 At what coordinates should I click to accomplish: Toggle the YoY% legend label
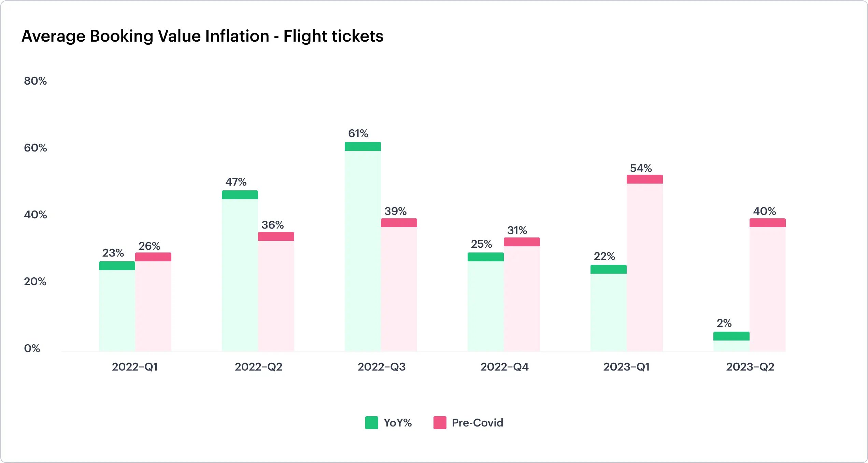398,423
